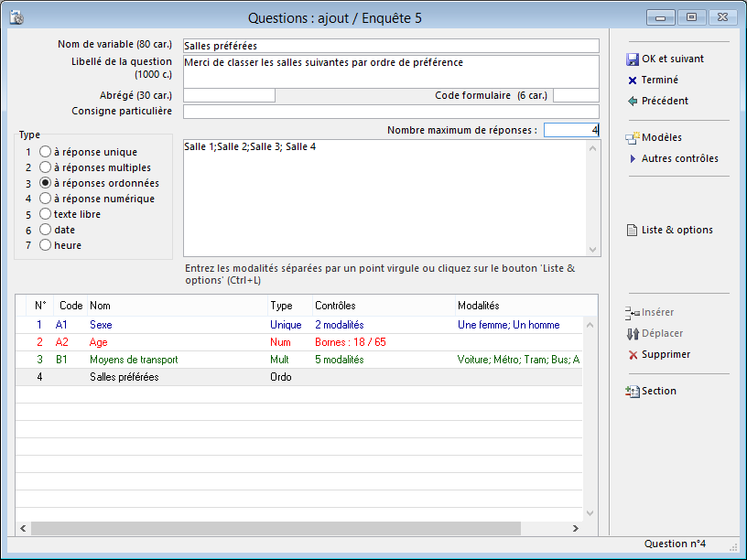Select the texte libre question type
Image resolution: width=747 pixels, height=560 pixels.
pyautogui.click(x=45, y=214)
